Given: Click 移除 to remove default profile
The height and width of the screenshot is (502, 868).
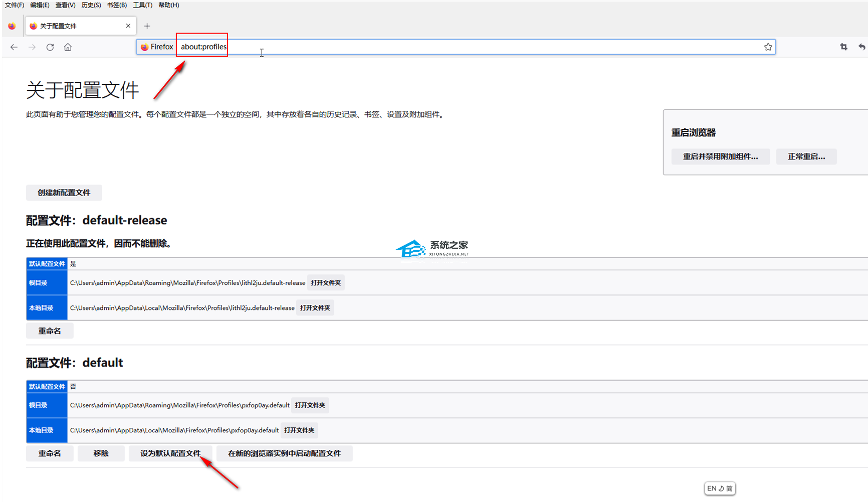Looking at the screenshot, I should point(101,453).
